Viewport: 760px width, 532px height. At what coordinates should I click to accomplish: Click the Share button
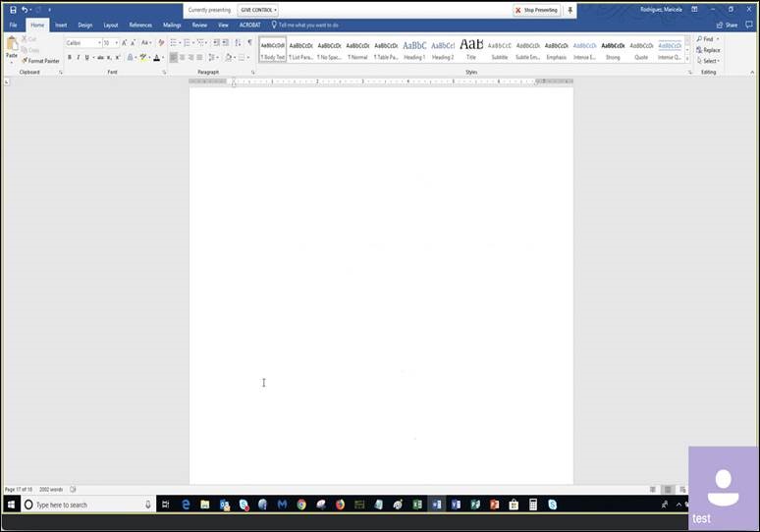[x=727, y=25]
